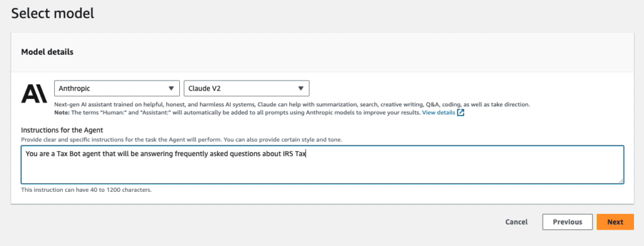Open the external link icon beside View details
The height and width of the screenshot is (246, 644).
coord(460,113)
